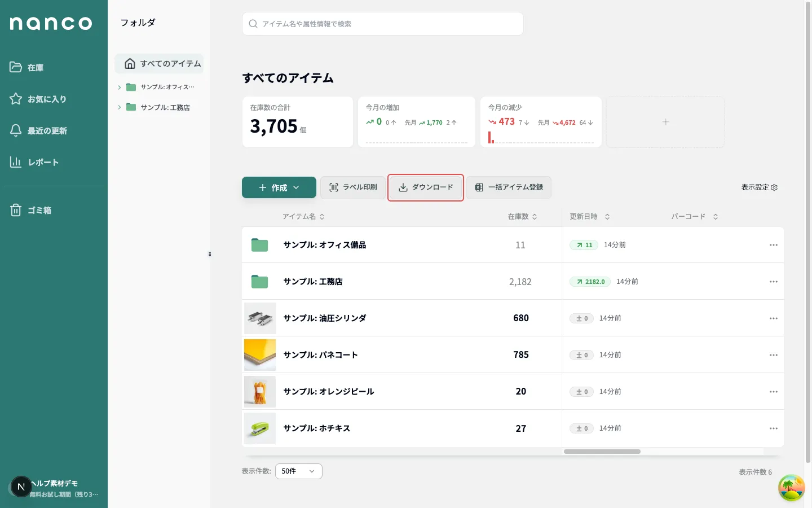Open 表示設定 display settings
812x508 pixels.
coord(759,187)
